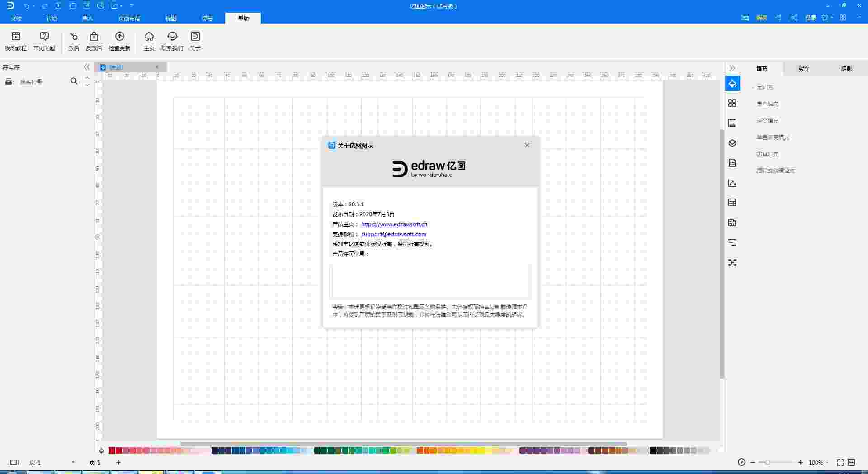Switch to the 线条 line tab
Image resolution: width=868 pixels, height=474 pixels.
tap(804, 69)
